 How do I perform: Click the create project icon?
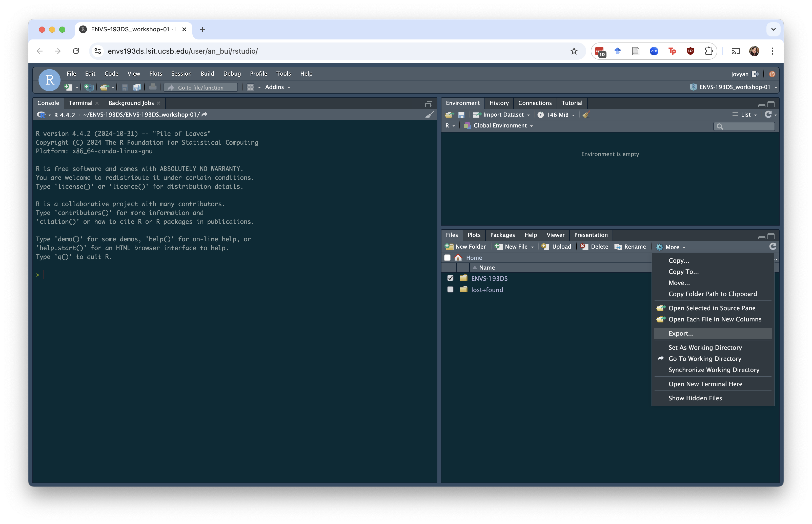click(89, 88)
